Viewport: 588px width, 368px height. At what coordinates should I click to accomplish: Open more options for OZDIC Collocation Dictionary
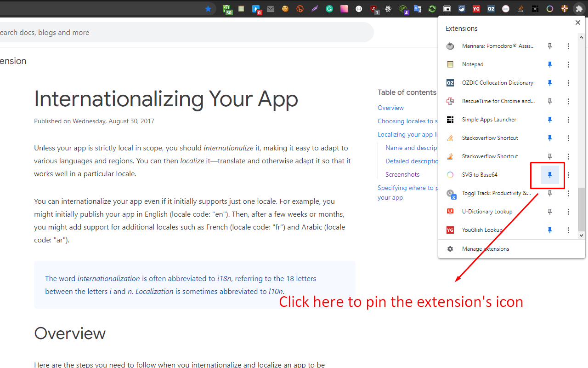click(x=568, y=83)
